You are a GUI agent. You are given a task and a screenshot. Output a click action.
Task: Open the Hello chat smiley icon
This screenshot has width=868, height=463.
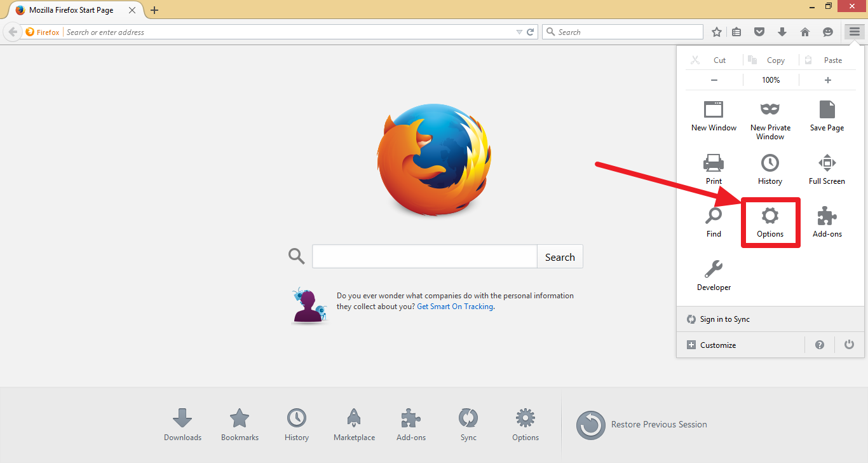828,32
